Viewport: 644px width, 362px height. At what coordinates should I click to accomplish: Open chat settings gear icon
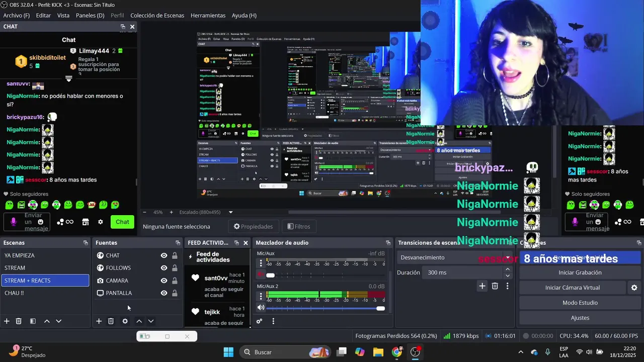(x=101, y=222)
